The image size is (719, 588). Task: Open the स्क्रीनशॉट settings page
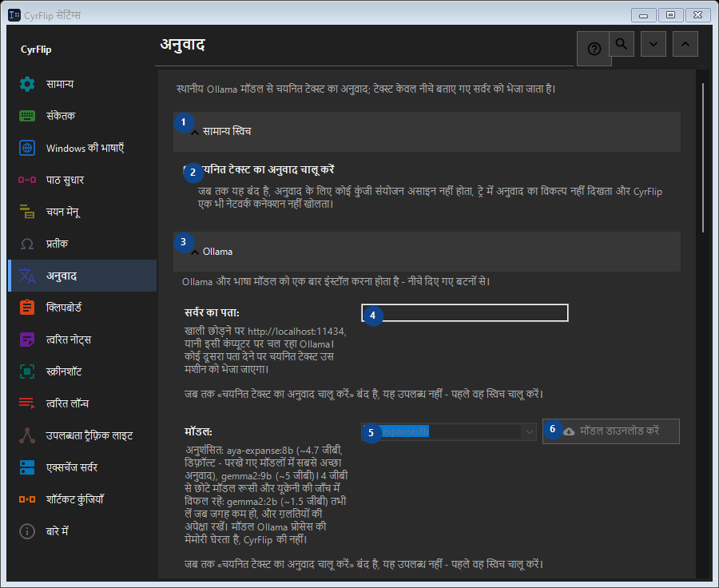click(x=82, y=371)
